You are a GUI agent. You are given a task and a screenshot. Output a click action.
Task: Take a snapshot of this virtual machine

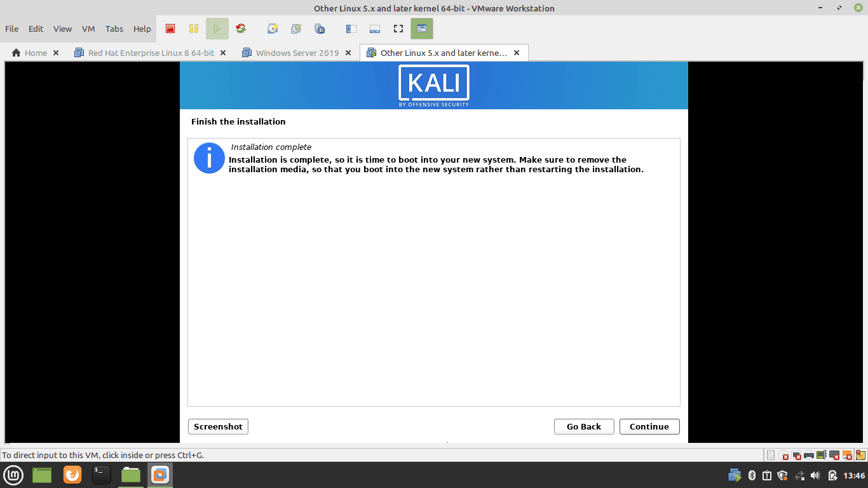[x=273, y=29]
